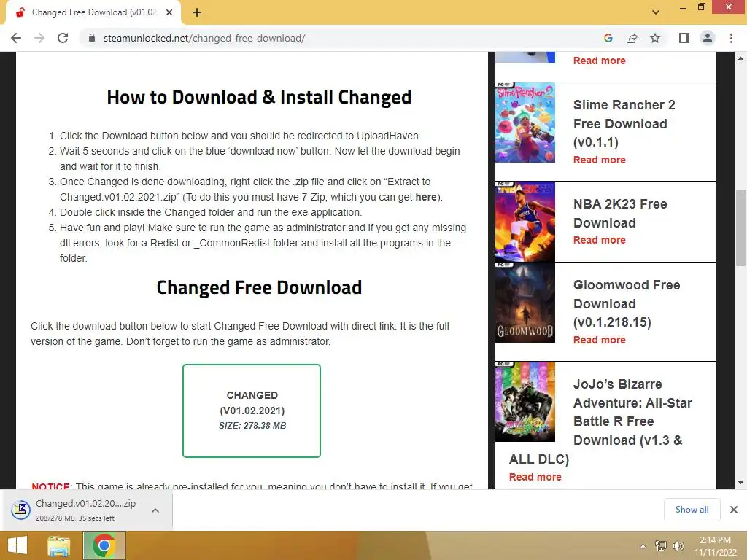This screenshot has height=560, width=747.
Task: Click the 'How to Download & Install Changed' heading
Action: 259,97
